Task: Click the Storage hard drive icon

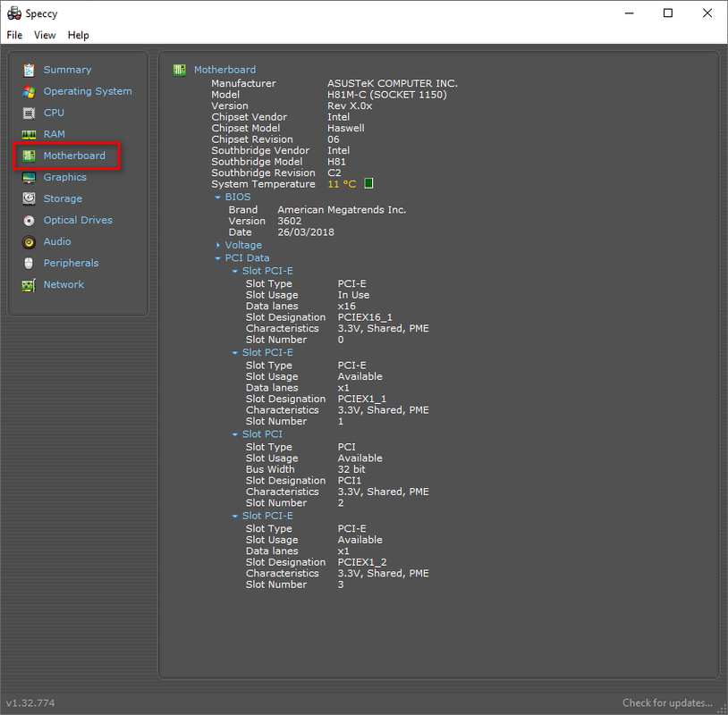Action: point(29,198)
